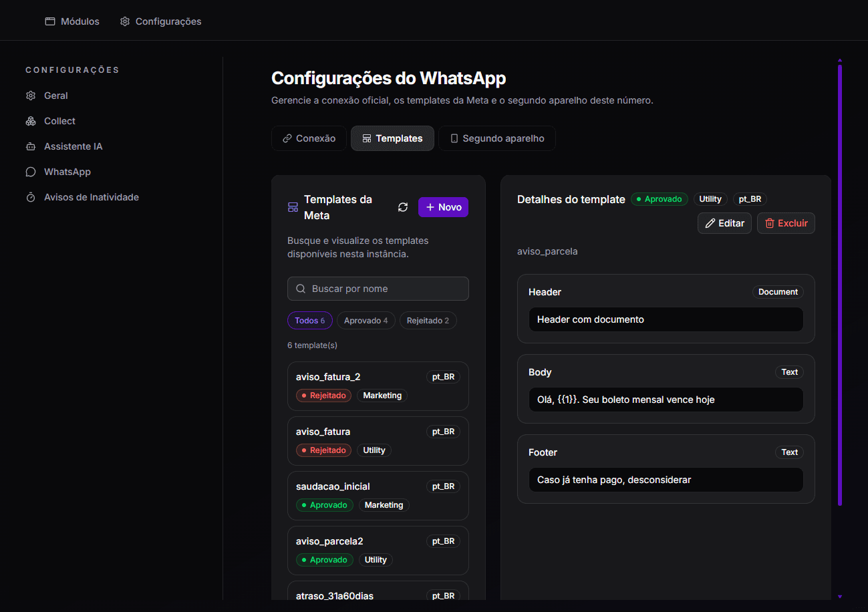
Task: Go to Avisos de Inatividade settings
Action: [92, 197]
